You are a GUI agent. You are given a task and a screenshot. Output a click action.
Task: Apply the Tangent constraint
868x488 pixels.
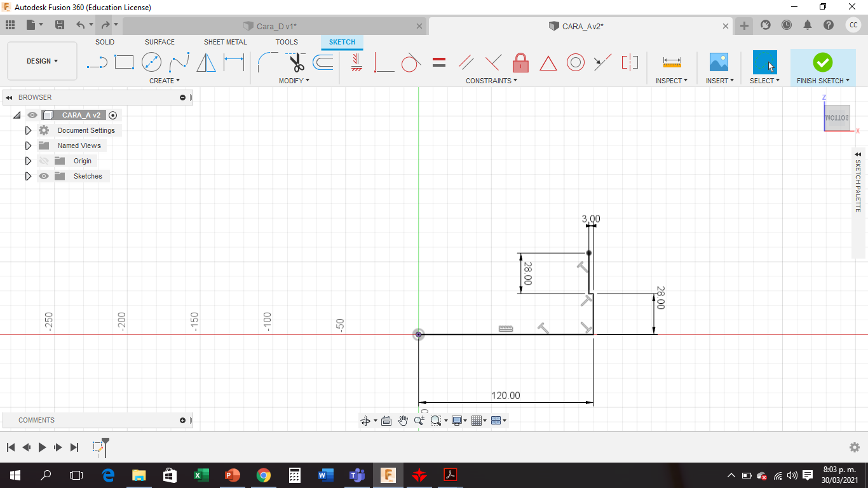411,62
